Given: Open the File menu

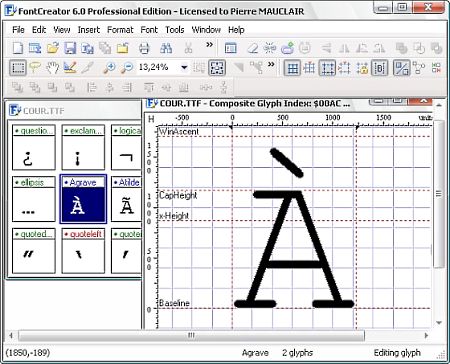Looking at the screenshot, I should click(18, 30).
